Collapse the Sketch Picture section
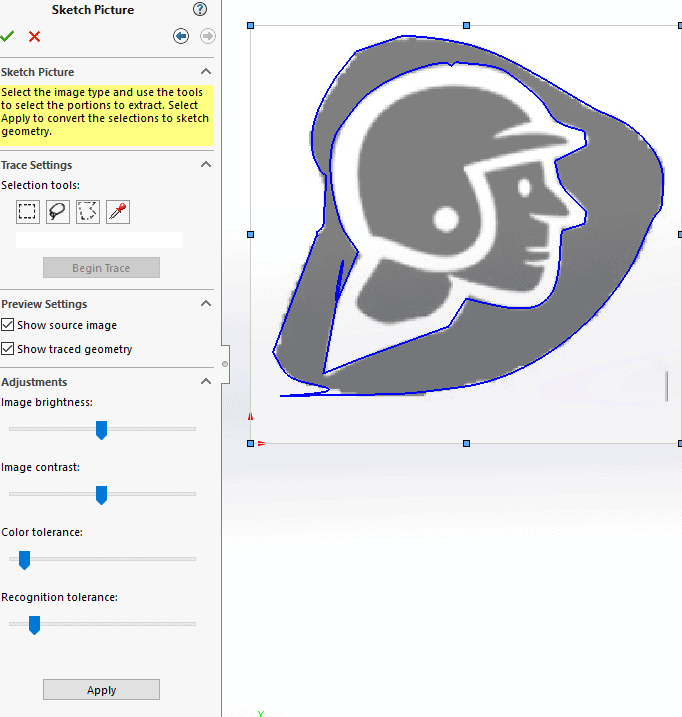 (206, 71)
